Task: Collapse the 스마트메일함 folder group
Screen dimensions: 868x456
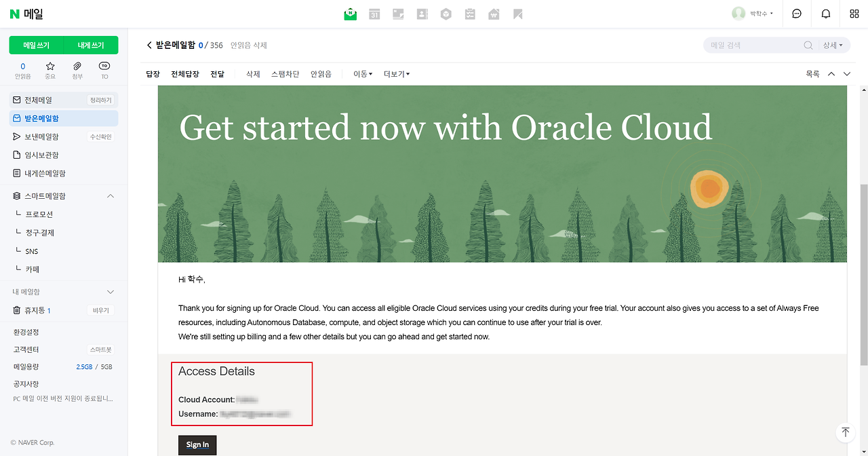Action: (111, 196)
